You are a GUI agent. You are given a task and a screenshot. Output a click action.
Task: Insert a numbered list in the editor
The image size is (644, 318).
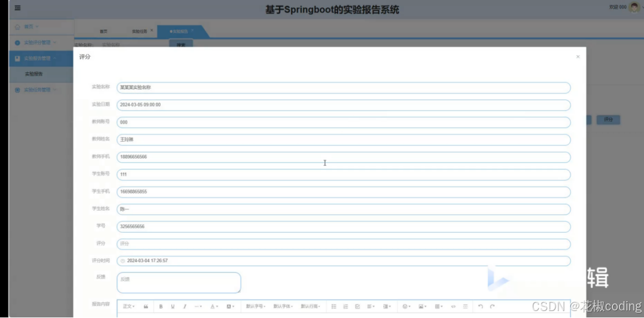pos(346,306)
